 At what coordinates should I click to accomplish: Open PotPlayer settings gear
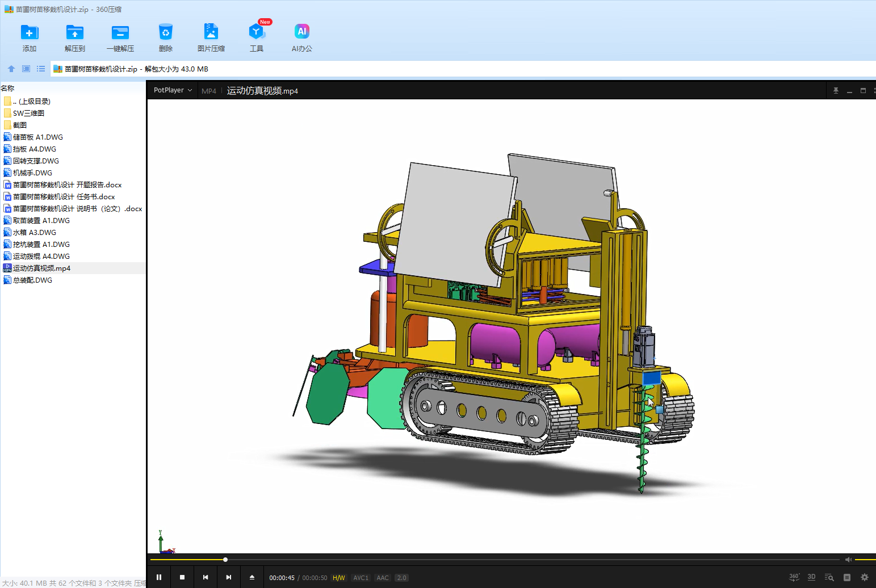[865, 577]
